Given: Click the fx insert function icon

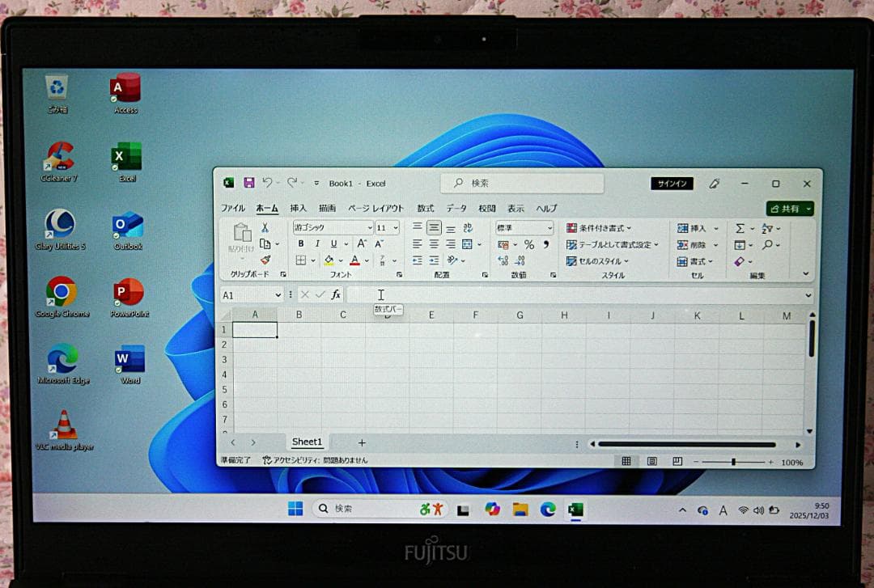Looking at the screenshot, I should (x=336, y=294).
